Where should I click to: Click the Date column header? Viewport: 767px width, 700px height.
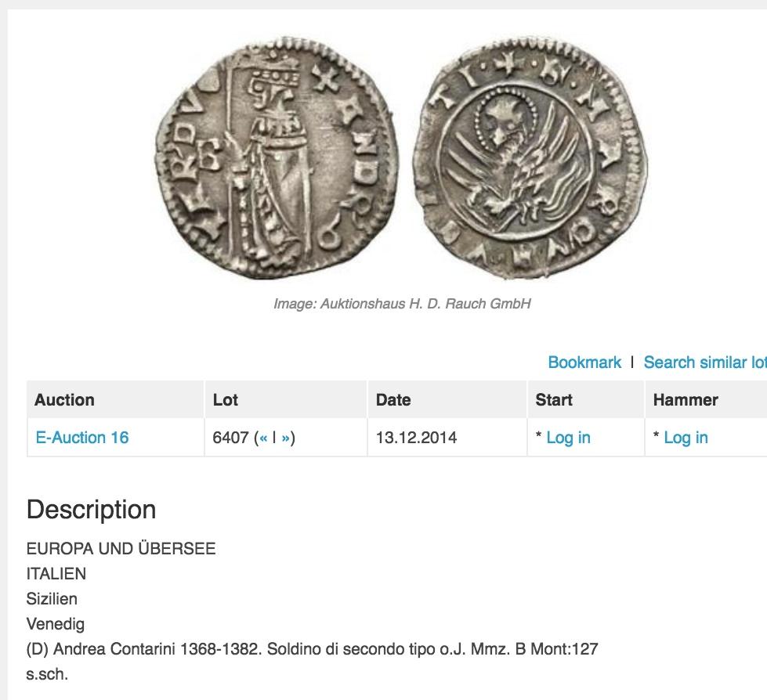(x=393, y=400)
